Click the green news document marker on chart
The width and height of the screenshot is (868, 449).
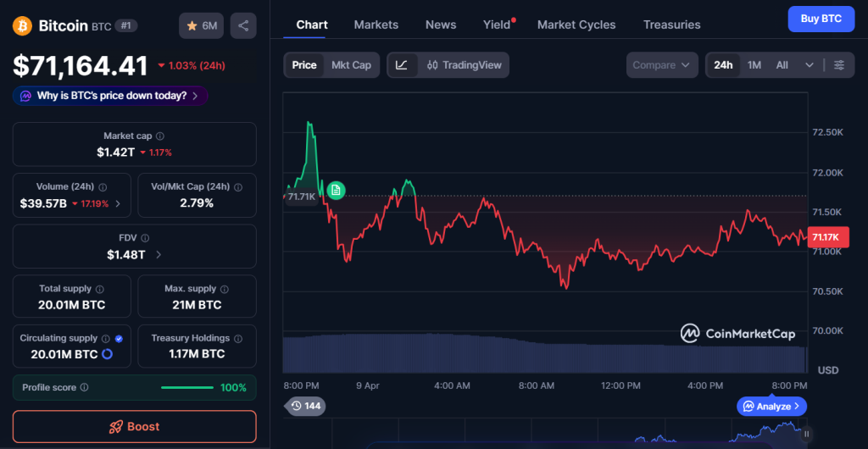336,190
